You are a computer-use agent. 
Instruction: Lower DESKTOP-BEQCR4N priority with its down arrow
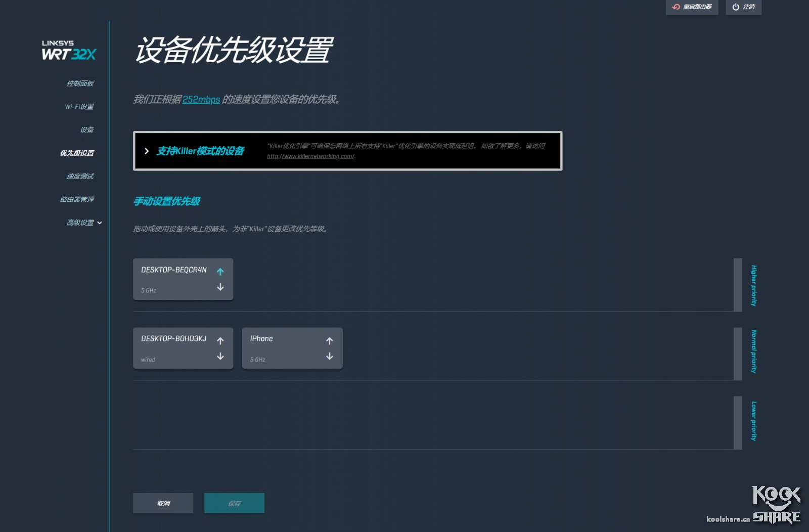[220, 287]
